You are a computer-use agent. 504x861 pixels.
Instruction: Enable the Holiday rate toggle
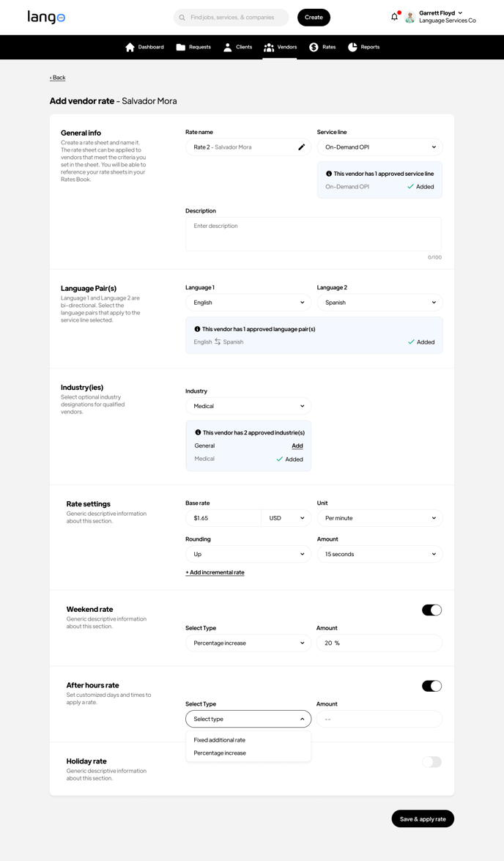click(x=431, y=762)
